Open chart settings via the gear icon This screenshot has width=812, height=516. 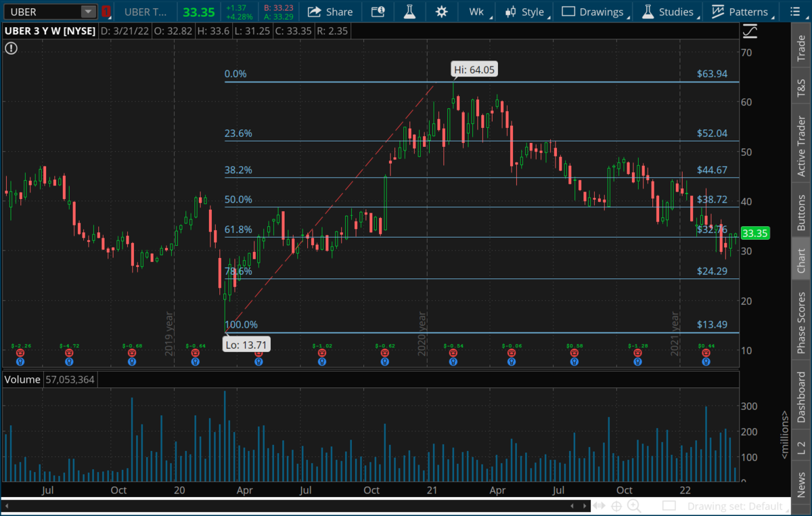(442, 12)
